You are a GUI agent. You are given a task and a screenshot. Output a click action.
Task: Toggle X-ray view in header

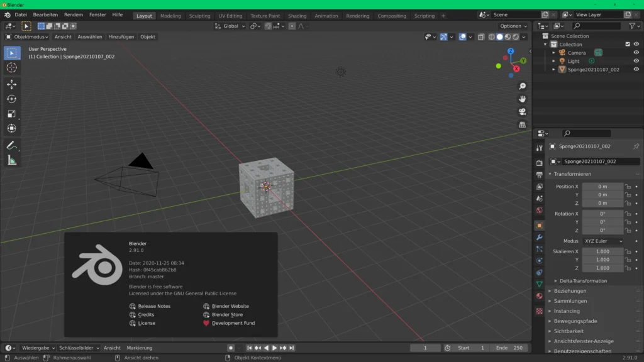(x=481, y=37)
